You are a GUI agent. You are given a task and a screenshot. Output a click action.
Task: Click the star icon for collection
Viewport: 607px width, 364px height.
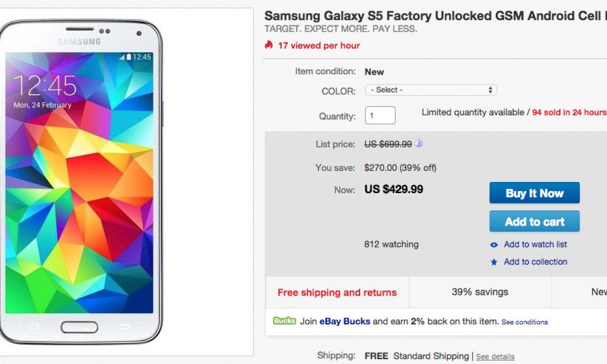pyautogui.click(x=494, y=262)
